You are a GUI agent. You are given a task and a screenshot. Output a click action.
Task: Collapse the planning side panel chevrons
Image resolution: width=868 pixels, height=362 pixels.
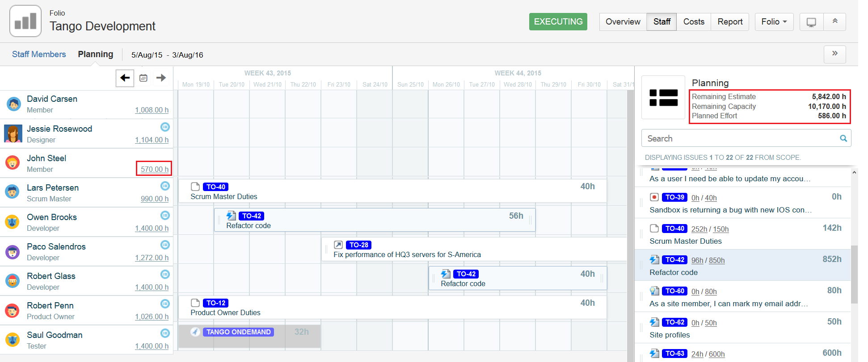[x=834, y=54]
